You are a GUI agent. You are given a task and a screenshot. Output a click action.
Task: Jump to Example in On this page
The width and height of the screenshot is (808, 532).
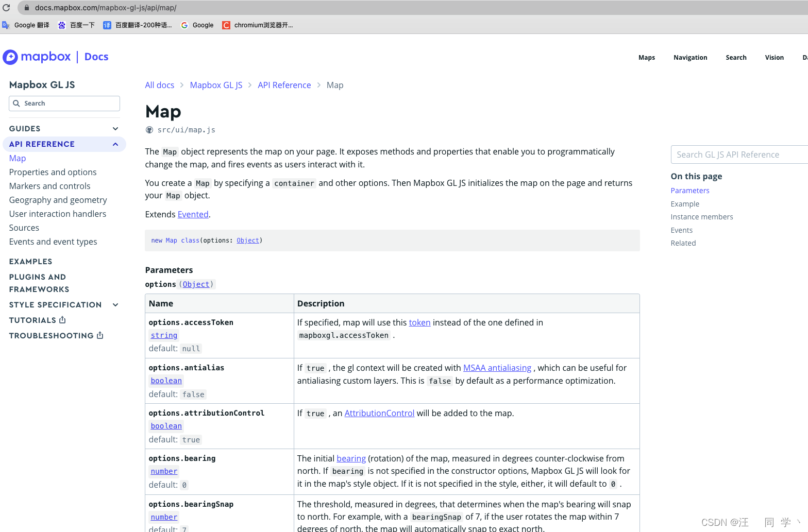pyautogui.click(x=685, y=204)
